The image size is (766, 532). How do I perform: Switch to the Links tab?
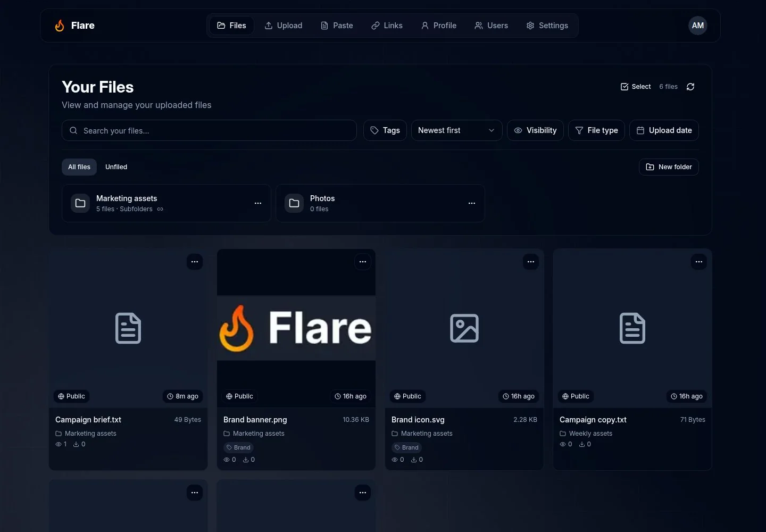pyautogui.click(x=387, y=26)
